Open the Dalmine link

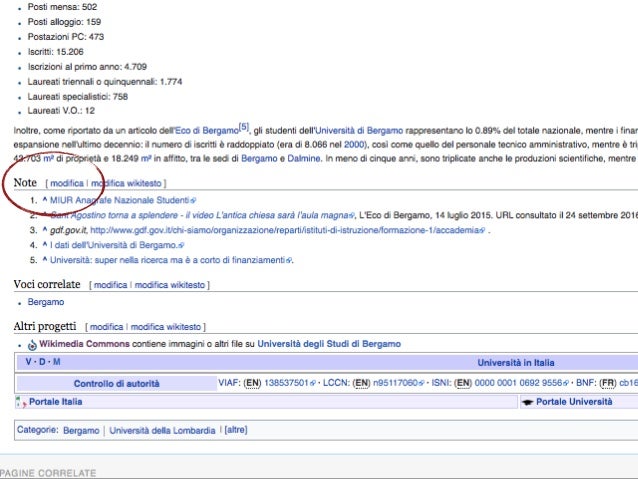tap(304, 158)
